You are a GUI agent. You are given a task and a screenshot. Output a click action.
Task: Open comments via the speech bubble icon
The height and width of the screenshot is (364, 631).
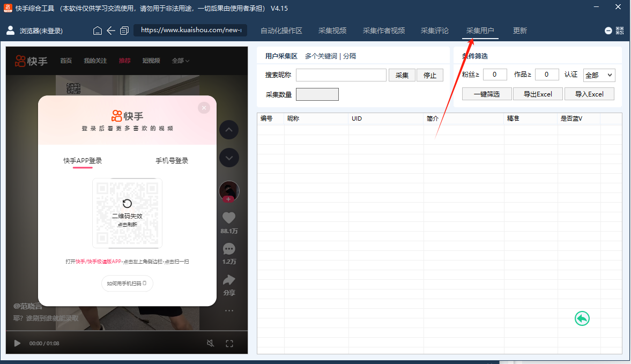click(x=229, y=249)
